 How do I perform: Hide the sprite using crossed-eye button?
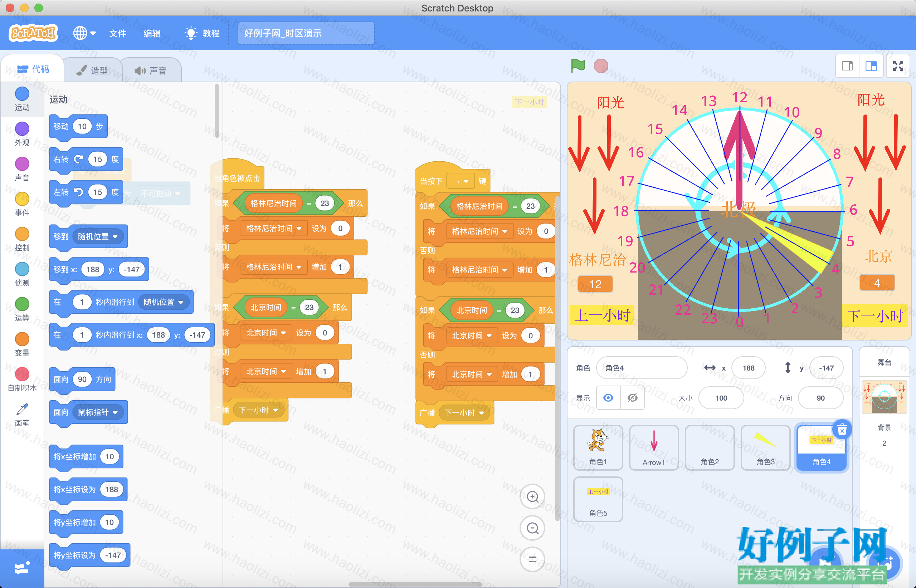[633, 398]
